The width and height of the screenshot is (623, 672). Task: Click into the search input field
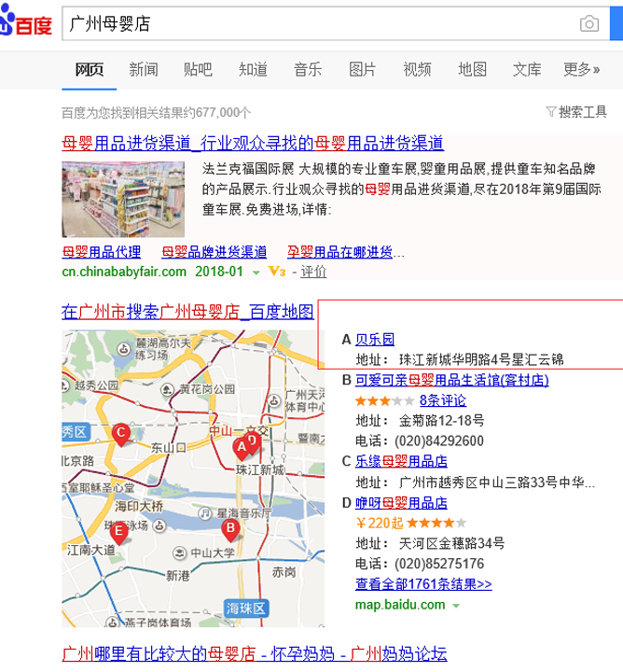(317, 24)
